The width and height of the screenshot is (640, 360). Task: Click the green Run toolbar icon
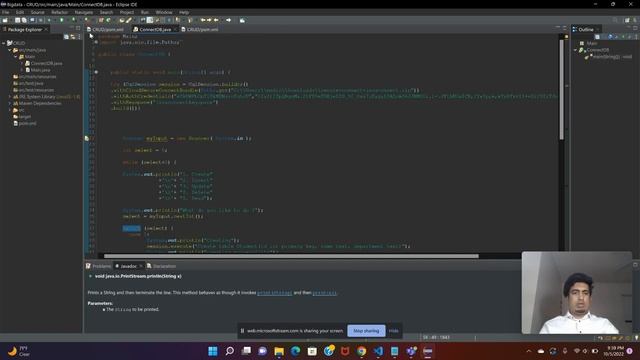(x=62, y=20)
